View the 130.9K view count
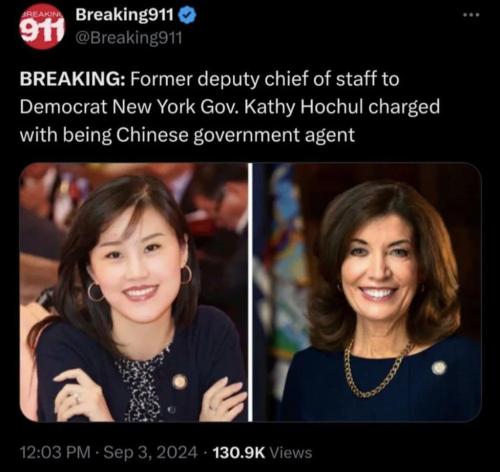 pos(239,453)
